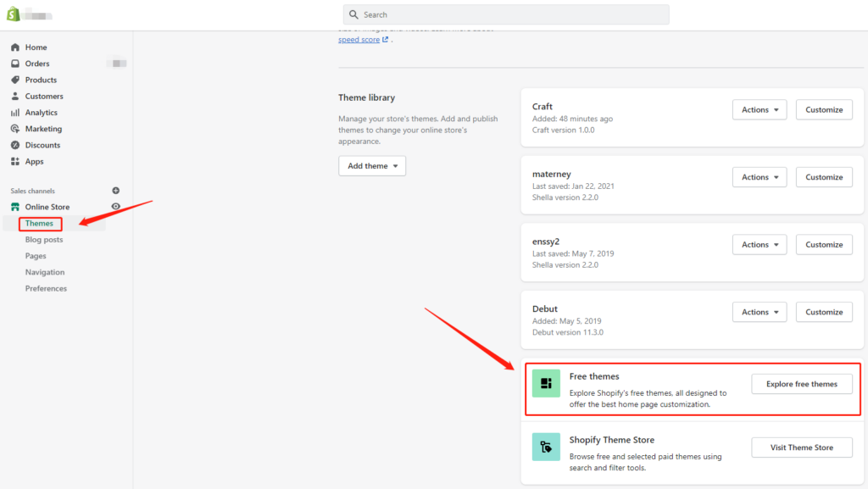Click Visit Theme Store button
The image size is (868, 489).
coord(802,447)
